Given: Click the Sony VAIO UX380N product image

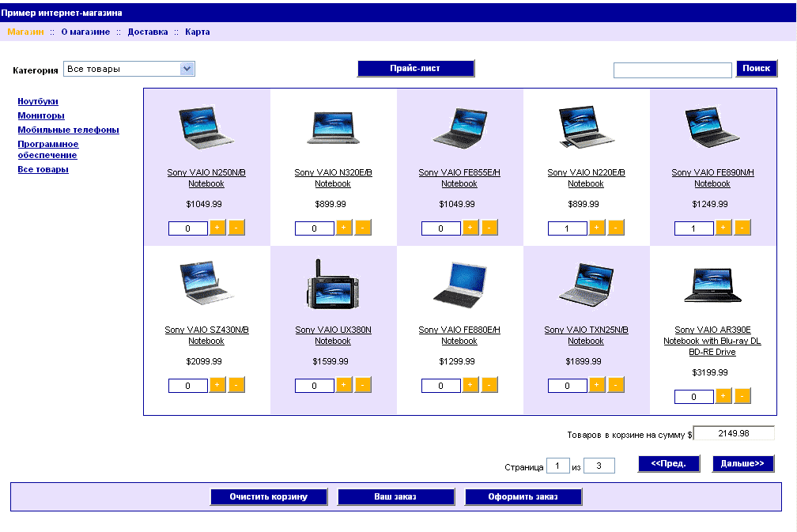Looking at the screenshot, I should [333, 285].
